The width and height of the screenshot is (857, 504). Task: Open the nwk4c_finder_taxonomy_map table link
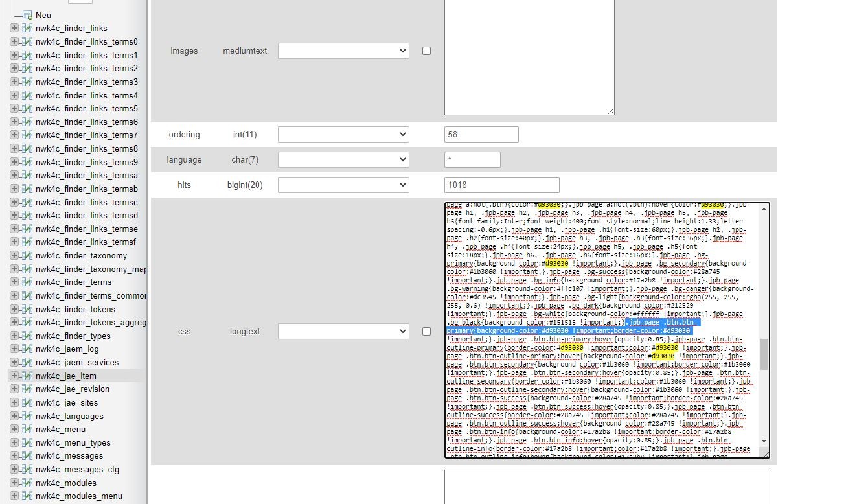91,269
